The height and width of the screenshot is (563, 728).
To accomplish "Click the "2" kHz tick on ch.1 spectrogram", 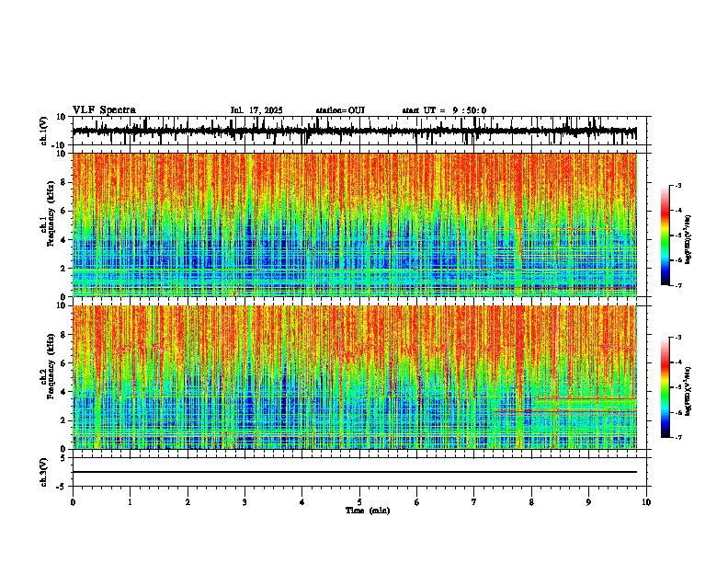I will tap(64, 269).
